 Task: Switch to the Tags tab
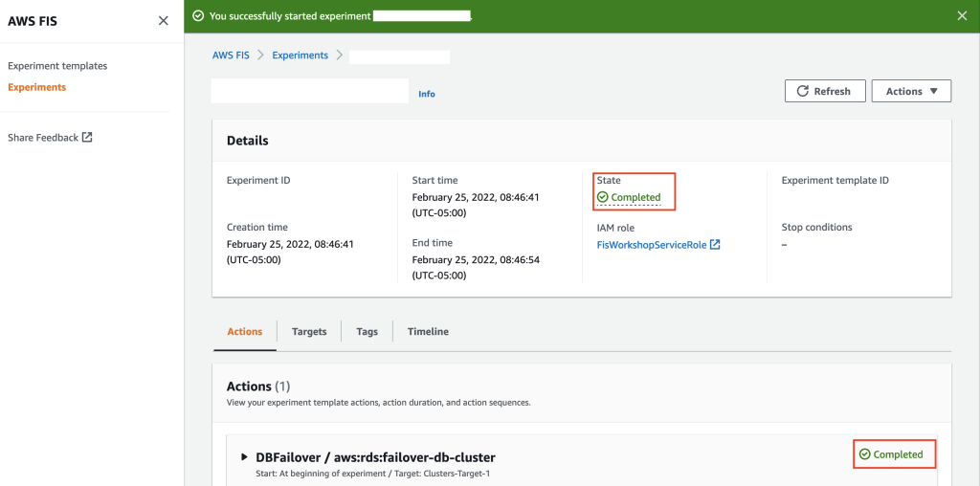(367, 332)
